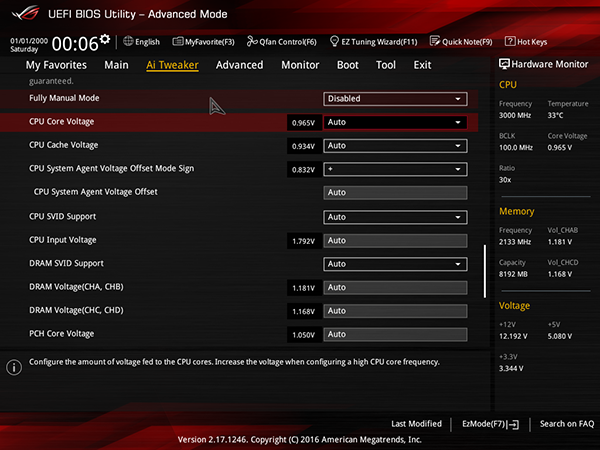Click the settings list scrollbar thumb
This screenshot has height=450, width=600.
485,271
